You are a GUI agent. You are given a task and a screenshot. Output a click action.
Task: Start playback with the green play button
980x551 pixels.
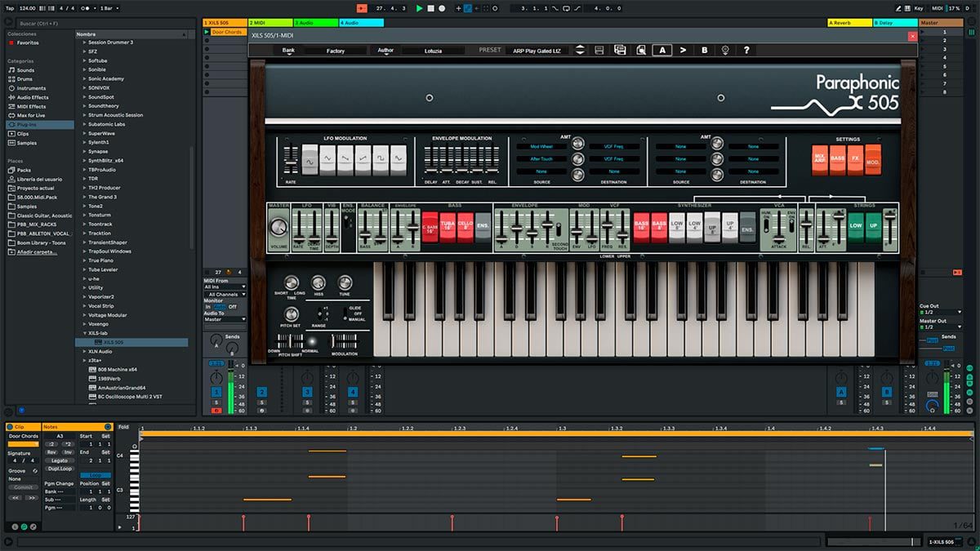coord(420,8)
